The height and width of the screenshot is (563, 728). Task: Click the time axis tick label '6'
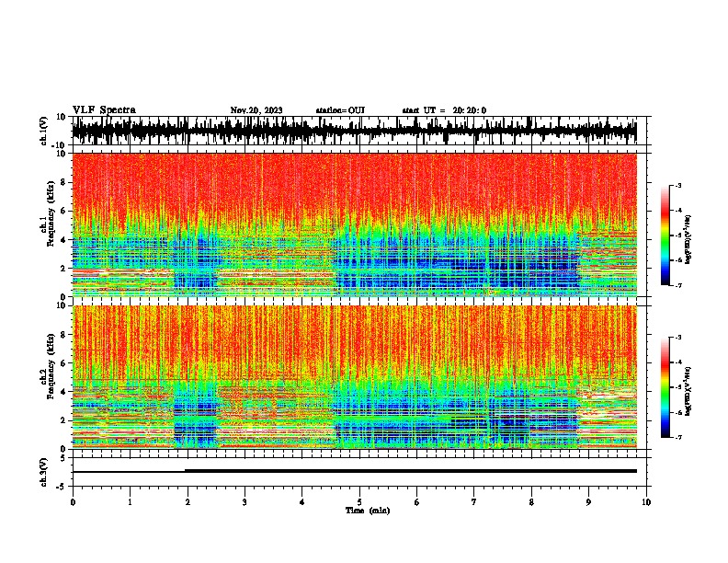417,502
